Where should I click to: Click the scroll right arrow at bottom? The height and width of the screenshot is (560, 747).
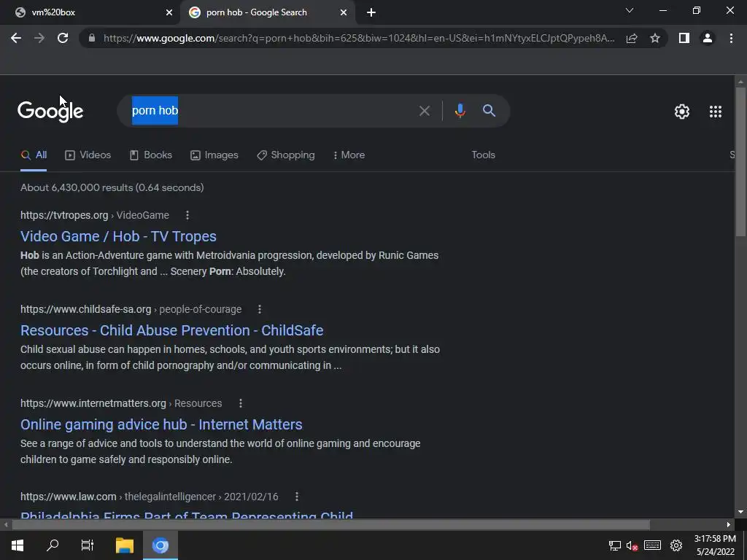tap(729, 525)
